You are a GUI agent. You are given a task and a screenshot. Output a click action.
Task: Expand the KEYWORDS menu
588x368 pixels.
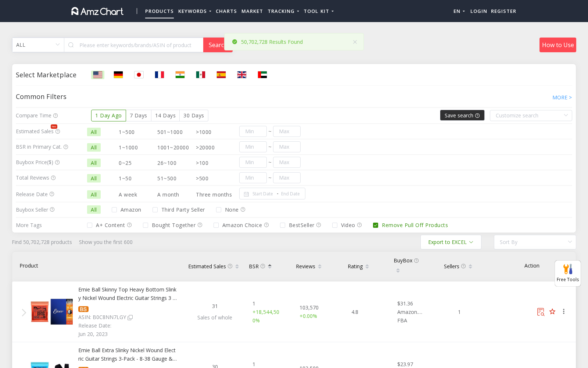click(195, 11)
